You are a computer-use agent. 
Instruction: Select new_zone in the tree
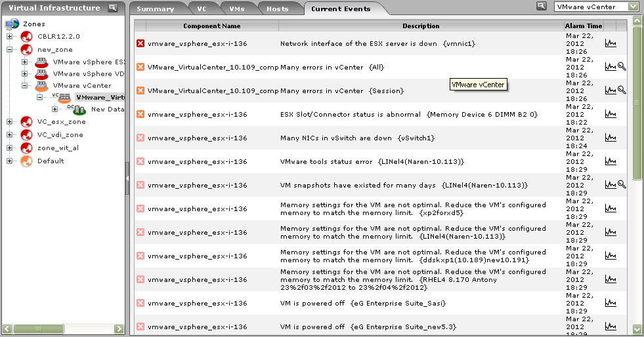pos(55,50)
